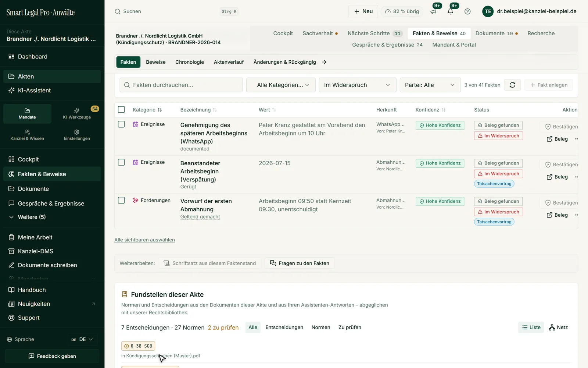Viewport: 588px width, 368px height.
Task: Open the Einstellungen gear tile
Action: (x=77, y=135)
